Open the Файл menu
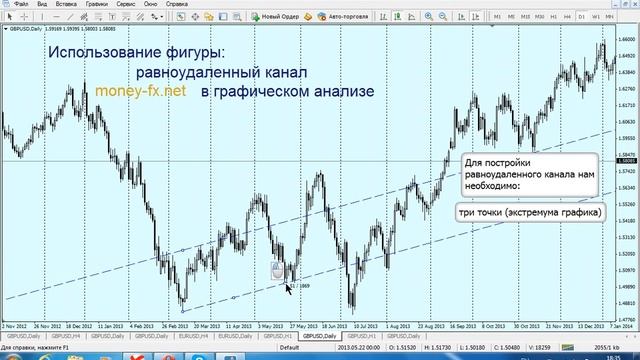The image size is (640, 360). pos(21,4)
